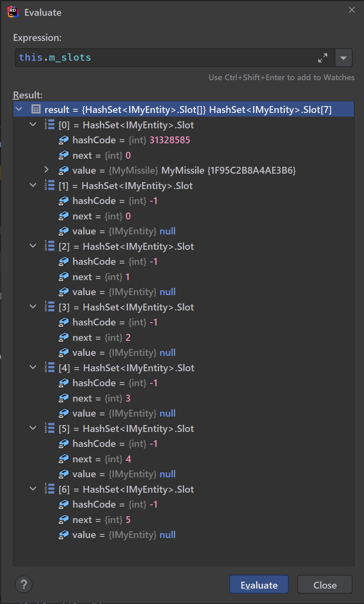The image size is (364, 604).
Task: Open the expression history dropdown
Action: (343, 58)
